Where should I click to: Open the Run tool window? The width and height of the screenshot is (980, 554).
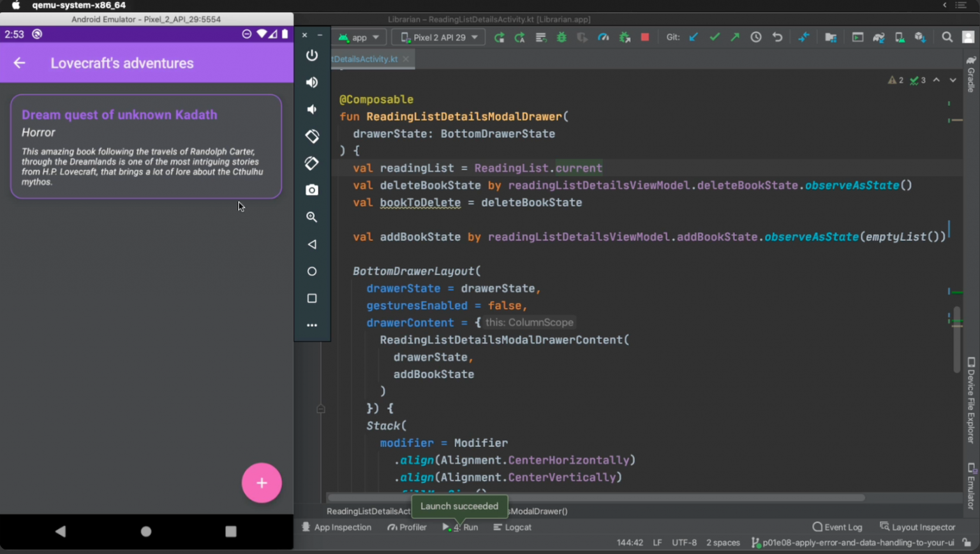[460, 527]
